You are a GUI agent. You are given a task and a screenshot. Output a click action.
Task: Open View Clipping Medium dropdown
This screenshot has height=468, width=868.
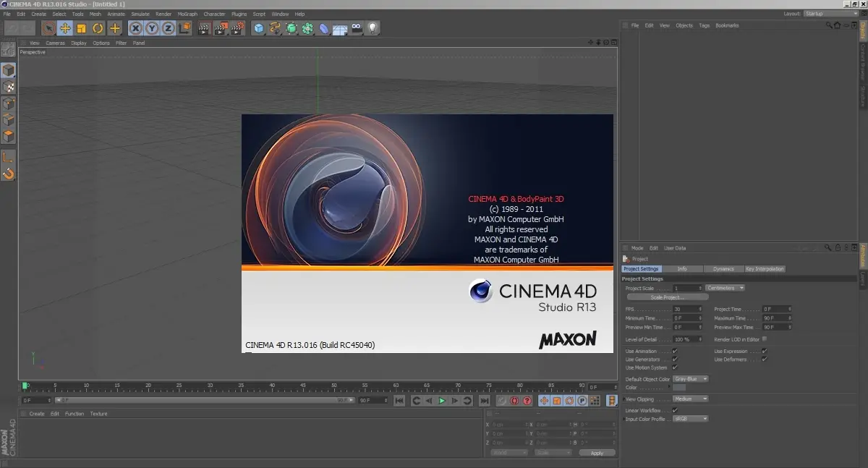point(691,399)
